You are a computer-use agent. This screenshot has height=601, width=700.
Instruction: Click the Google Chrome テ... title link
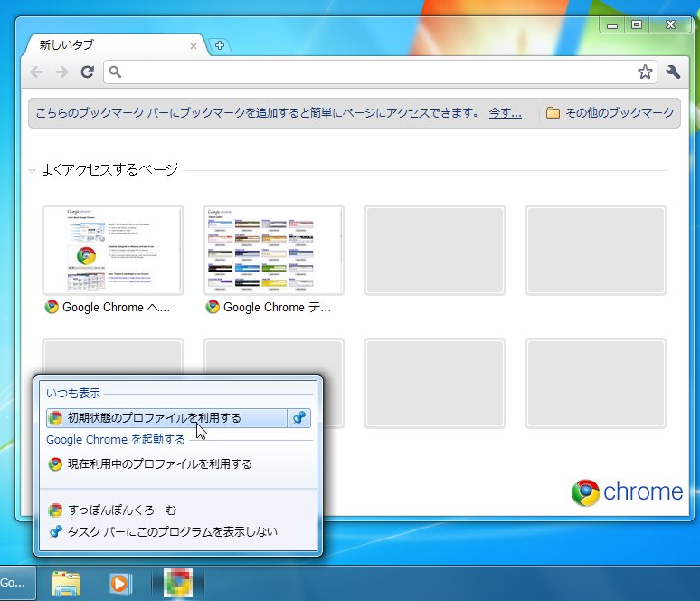click(x=277, y=308)
